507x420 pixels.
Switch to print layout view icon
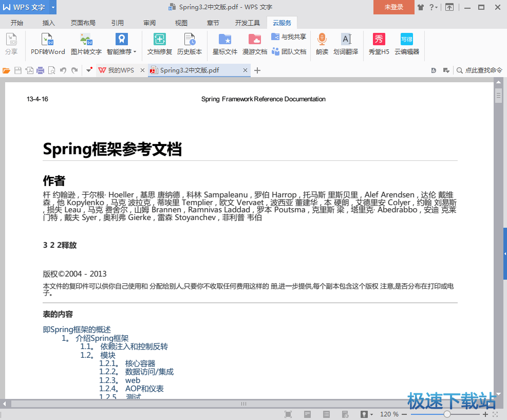pyautogui.click(x=307, y=414)
